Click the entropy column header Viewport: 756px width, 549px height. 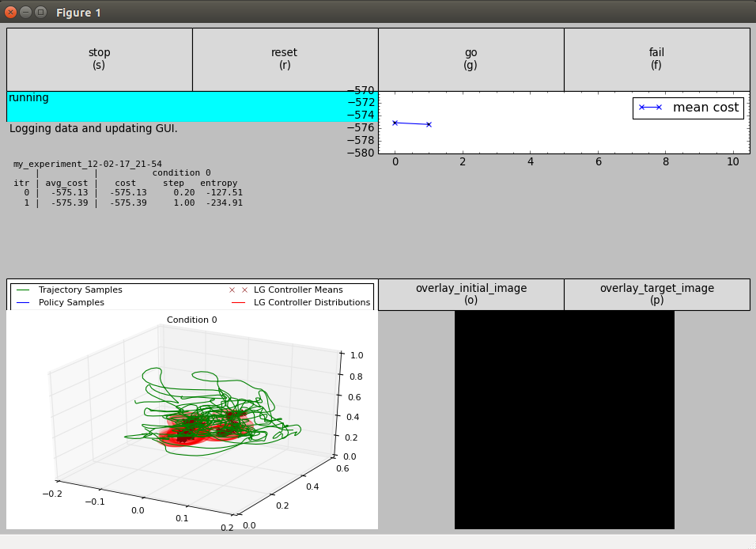219,184
